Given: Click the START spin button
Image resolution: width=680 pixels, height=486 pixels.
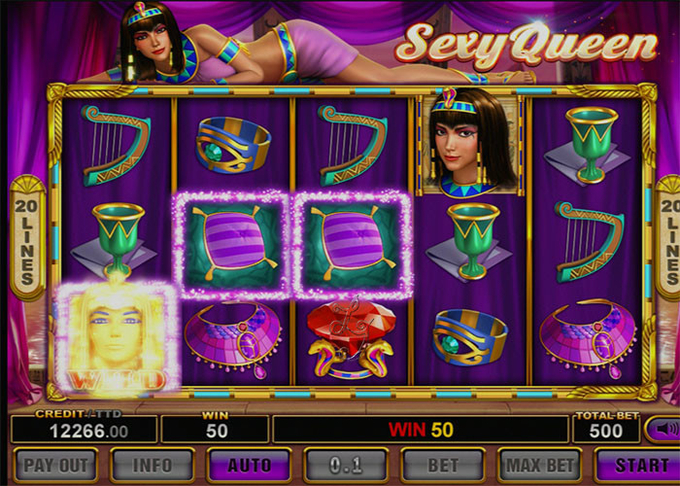Looking at the screenshot, I should click(638, 466).
